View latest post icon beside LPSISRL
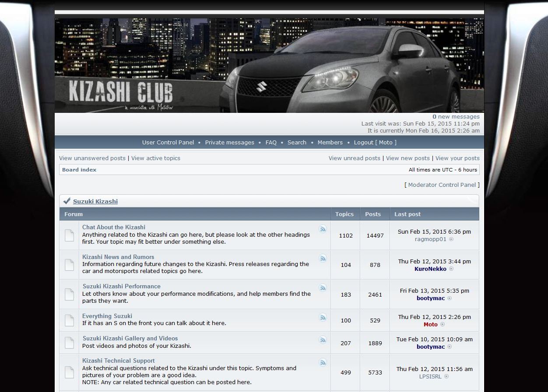Screen dimensions: 548x392 446,376
